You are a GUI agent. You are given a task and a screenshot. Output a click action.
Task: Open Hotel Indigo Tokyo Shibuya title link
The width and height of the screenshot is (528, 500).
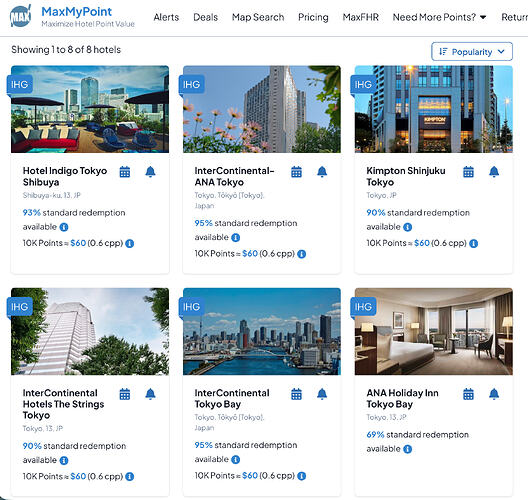65,176
